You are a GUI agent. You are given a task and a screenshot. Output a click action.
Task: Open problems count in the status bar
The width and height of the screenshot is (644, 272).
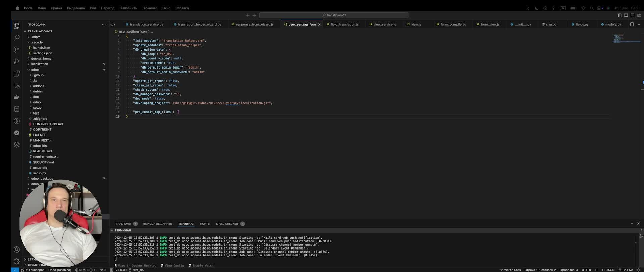tap(85, 270)
